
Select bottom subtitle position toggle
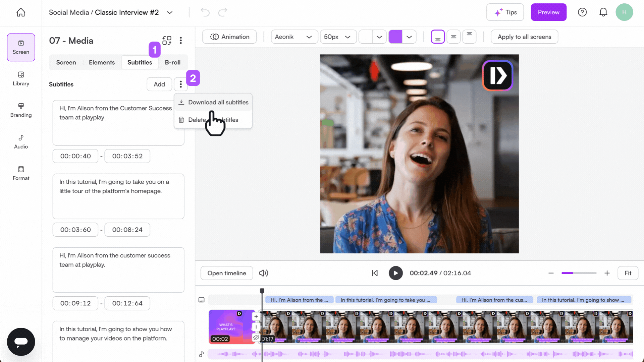[437, 37]
